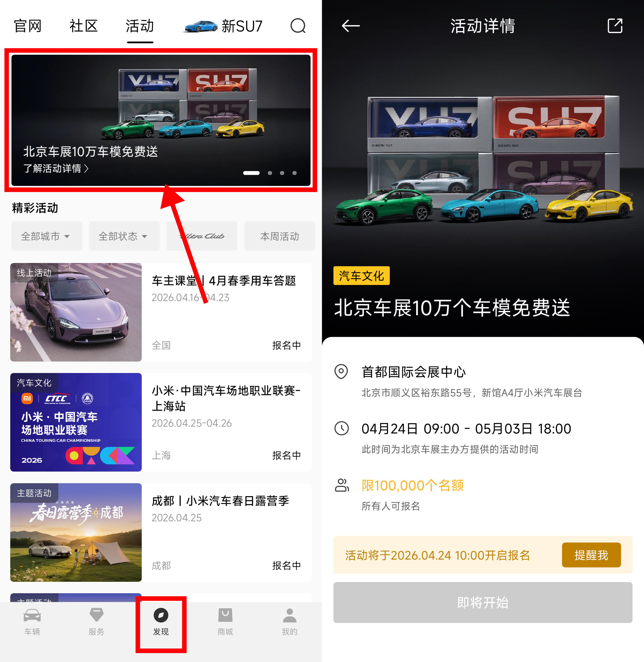This screenshot has height=662, width=644.
Task: Open the 商城 shopping bag icon
Action: (x=225, y=615)
